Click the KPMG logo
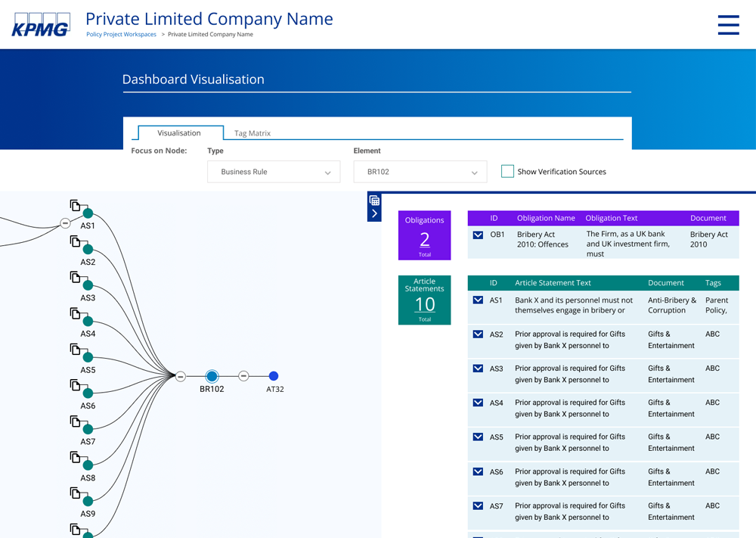 [x=41, y=25]
